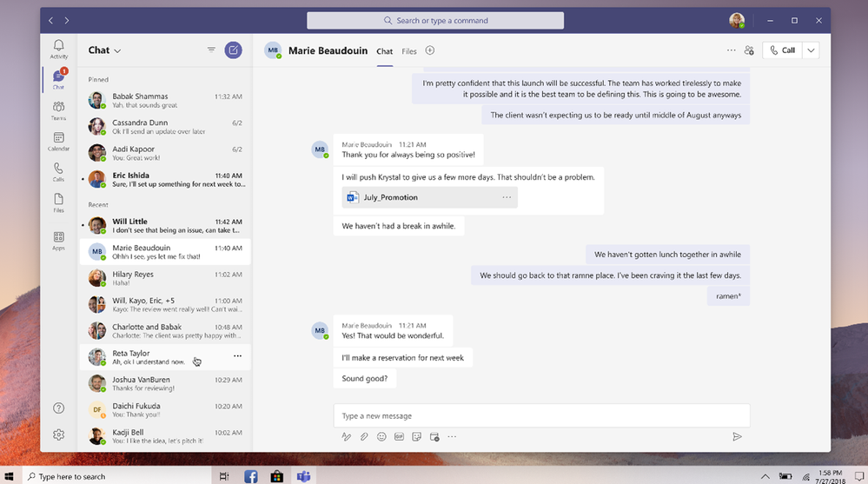Viewport: 868px width, 484px height.
Task: Click the Type a new message field
Action: click(541, 416)
